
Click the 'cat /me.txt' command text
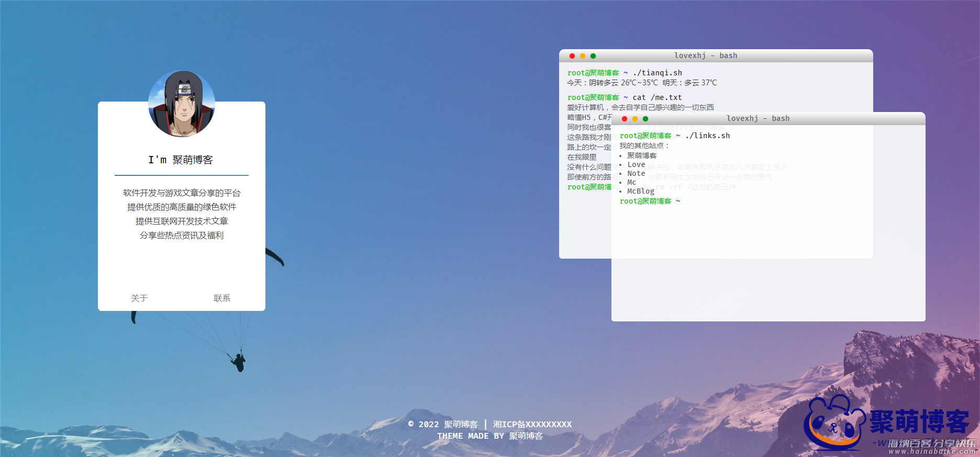657,97
